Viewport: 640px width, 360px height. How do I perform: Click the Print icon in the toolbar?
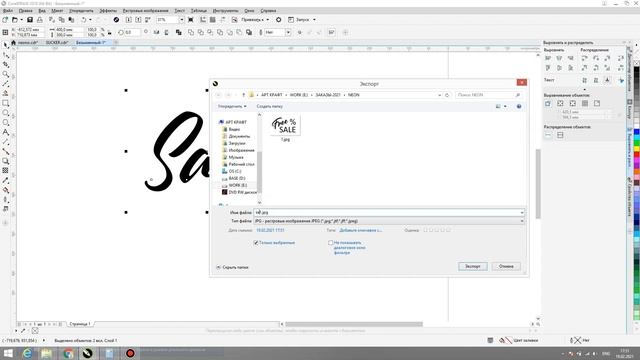[x=40, y=20]
